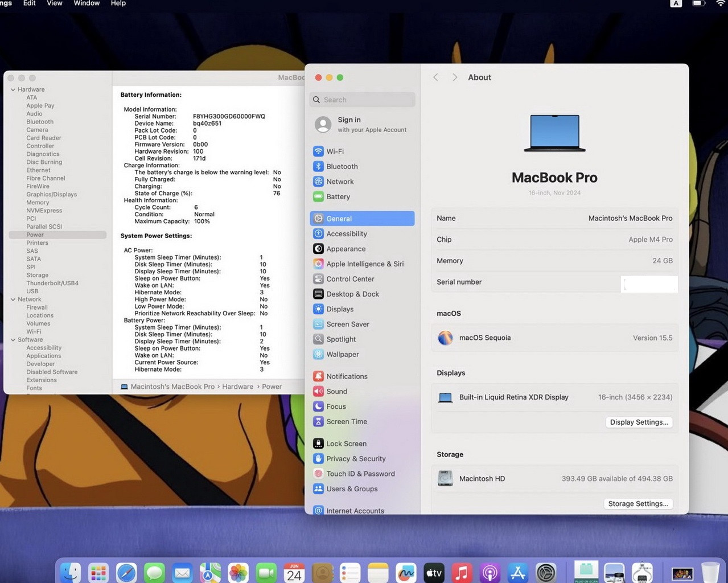Screen dimensions: 728x583
Task: Select Bluetooth in System Information hardware list
Action: click(x=40, y=122)
